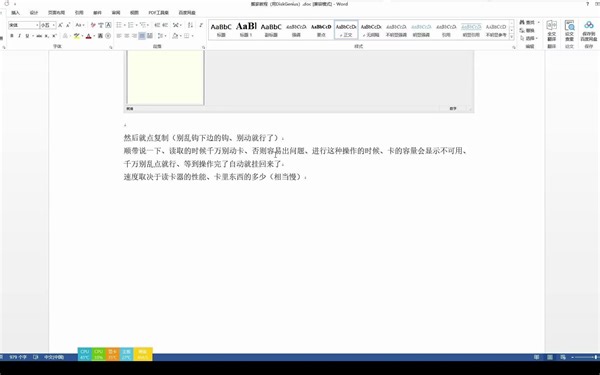Apply the 正文 body style
Viewport: 600px width, 375px height.
(x=346, y=29)
